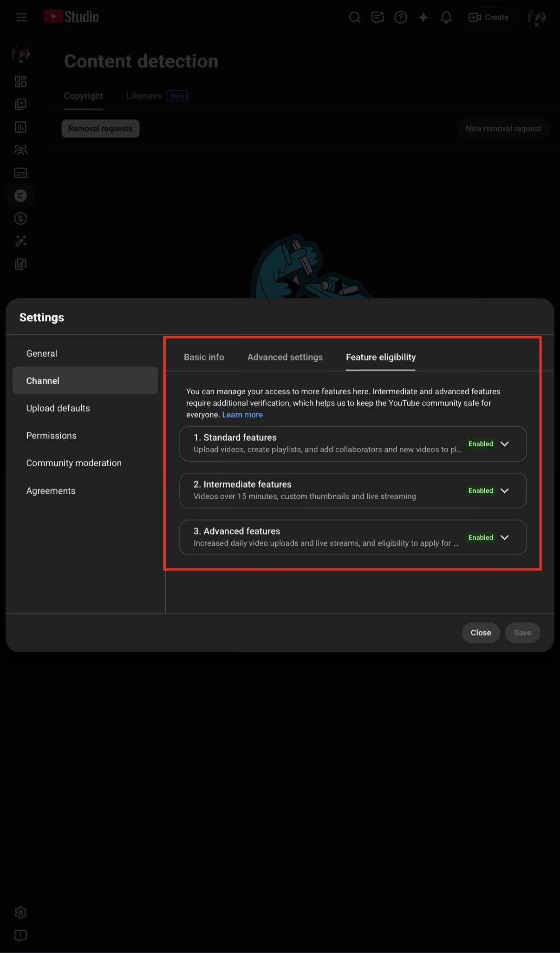The height and width of the screenshot is (953, 560).
Task: Expand the Intermediate features chevron
Action: click(x=505, y=491)
